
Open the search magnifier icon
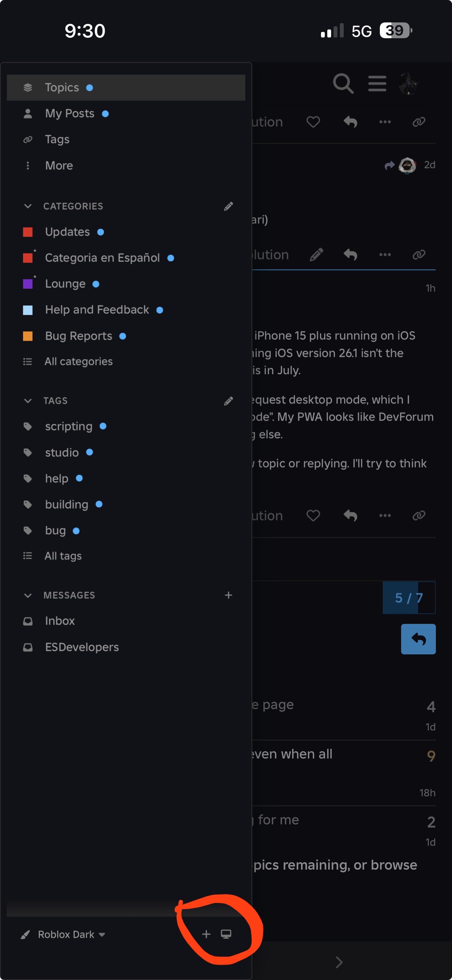(x=343, y=83)
